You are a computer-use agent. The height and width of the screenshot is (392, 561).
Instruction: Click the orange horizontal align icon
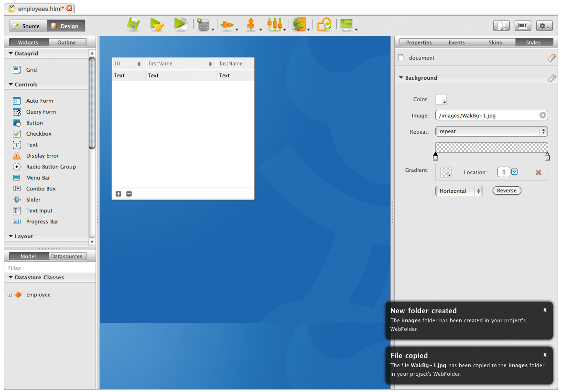tap(227, 25)
